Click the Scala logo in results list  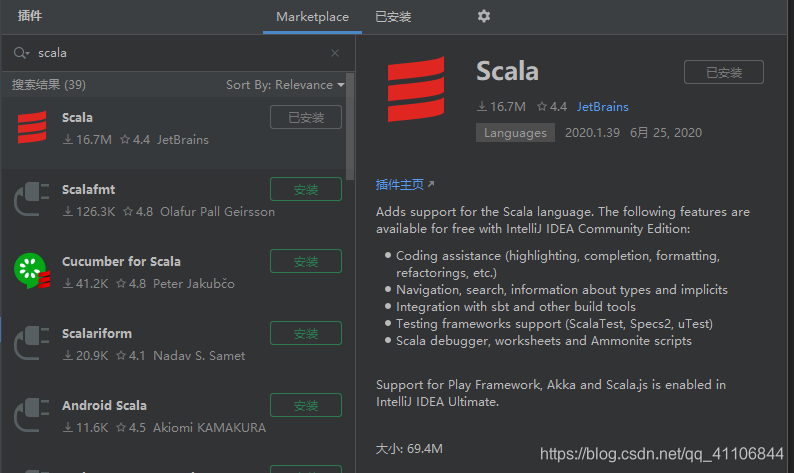32,127
